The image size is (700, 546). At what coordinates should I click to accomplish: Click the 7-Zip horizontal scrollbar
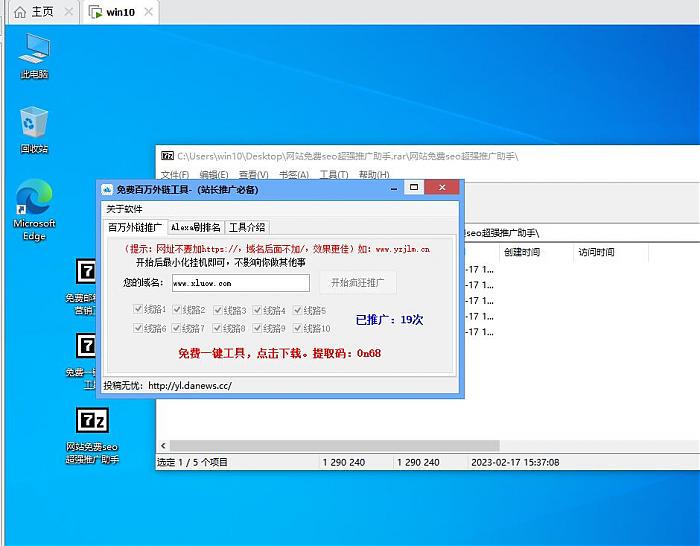click(x=420, y=445)
